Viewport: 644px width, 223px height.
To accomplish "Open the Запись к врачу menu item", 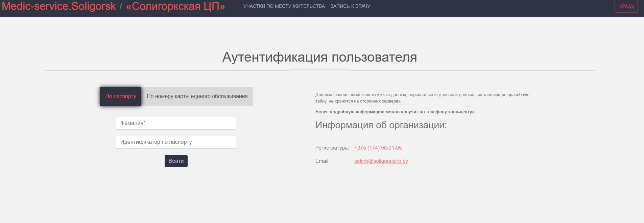I will [x=350, y=6].
